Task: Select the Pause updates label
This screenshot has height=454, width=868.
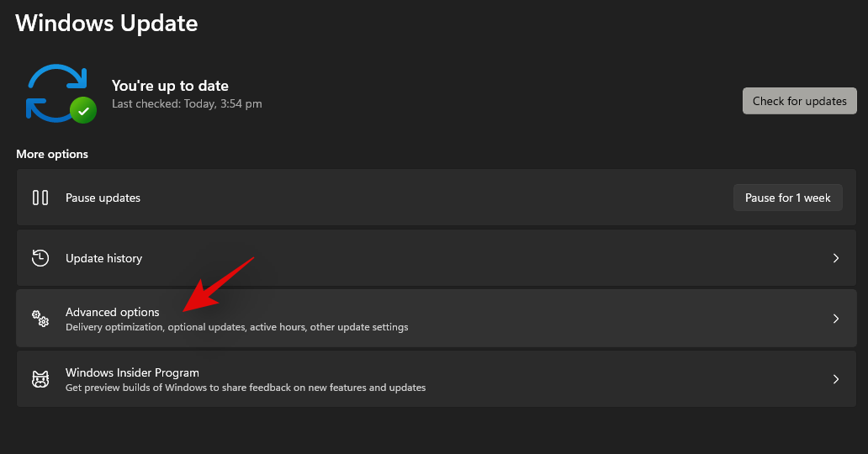Action: tap(103, 198)
